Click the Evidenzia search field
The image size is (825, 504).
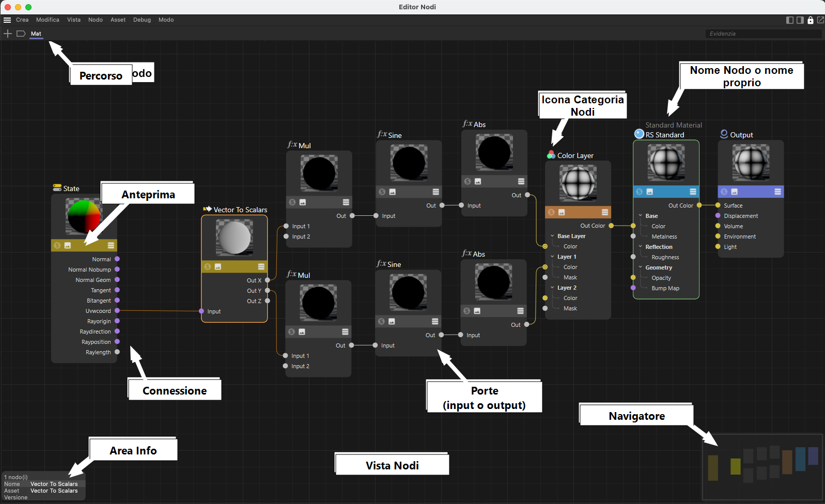tap(764, 34)
